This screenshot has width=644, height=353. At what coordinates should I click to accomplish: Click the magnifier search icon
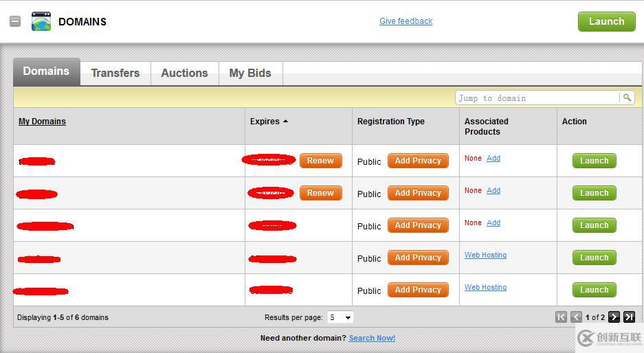(627, 98)
